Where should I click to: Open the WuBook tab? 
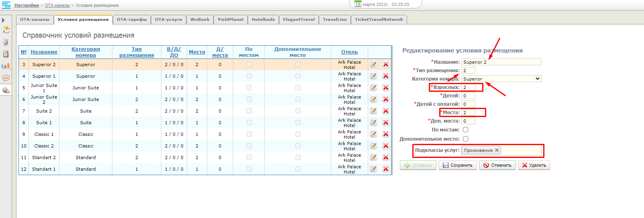click(x=200, y=20)
